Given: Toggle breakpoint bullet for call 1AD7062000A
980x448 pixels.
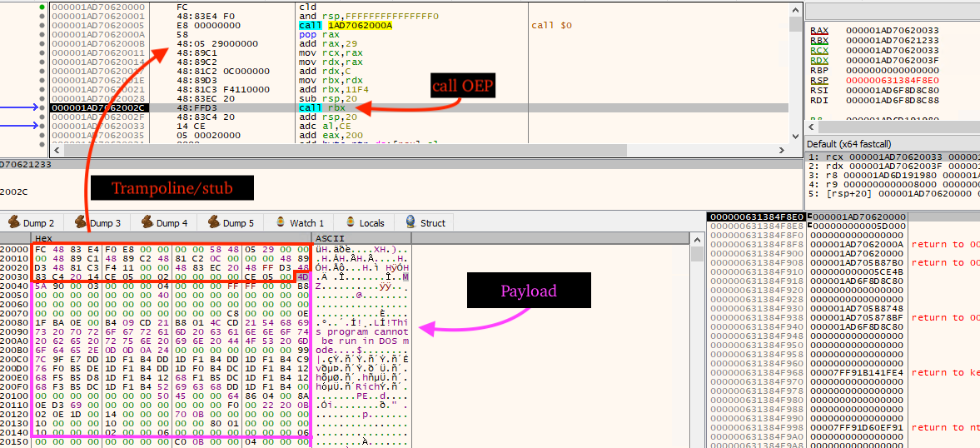Looking at the screenshot, I should tap(42, 25).
